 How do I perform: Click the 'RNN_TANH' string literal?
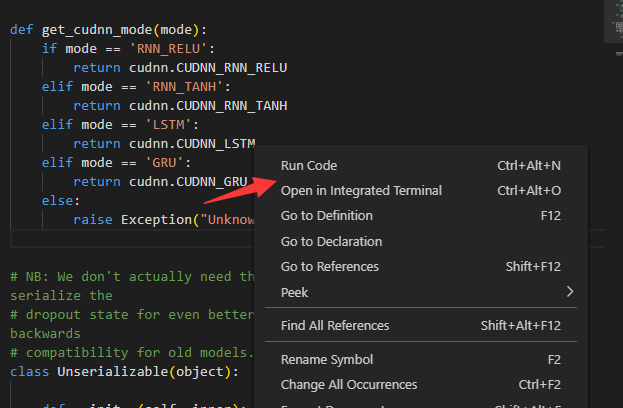click(x=184, y=87)
